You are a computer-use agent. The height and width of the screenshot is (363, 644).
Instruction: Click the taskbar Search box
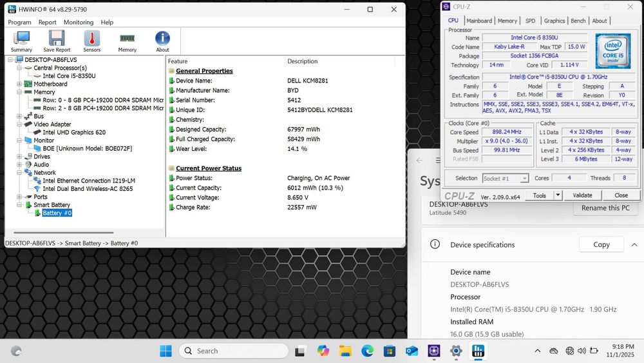coord(234,351)
